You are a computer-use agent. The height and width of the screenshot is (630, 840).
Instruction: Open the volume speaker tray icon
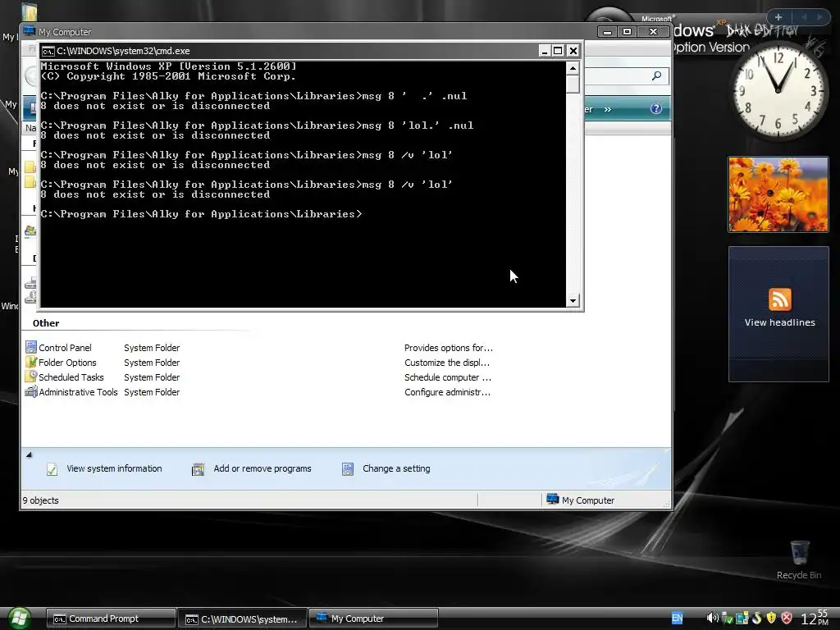coord(713,619)
